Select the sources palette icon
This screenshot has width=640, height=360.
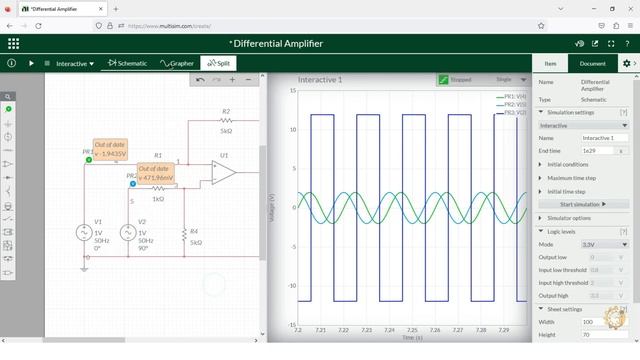pos(8,137)
